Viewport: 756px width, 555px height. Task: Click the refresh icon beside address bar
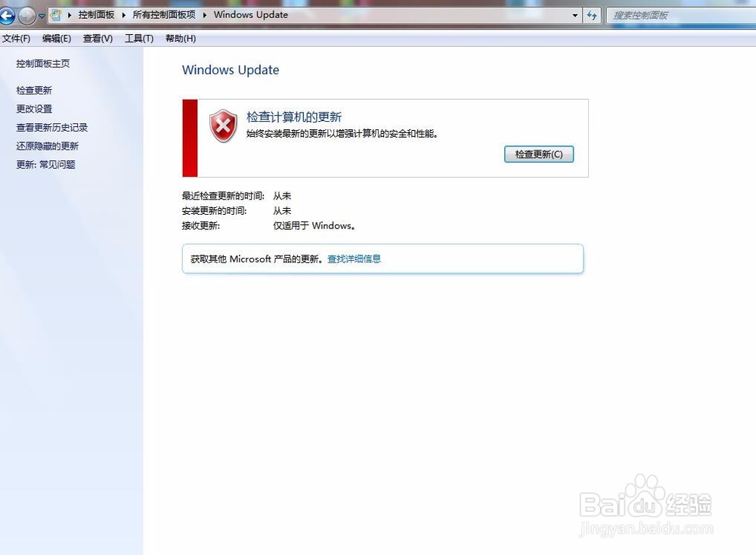(592, 15)
